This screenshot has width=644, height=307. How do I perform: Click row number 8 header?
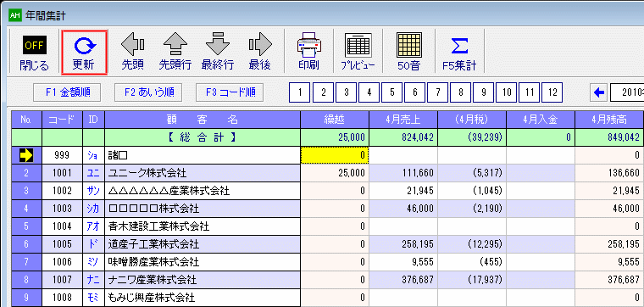26,280
